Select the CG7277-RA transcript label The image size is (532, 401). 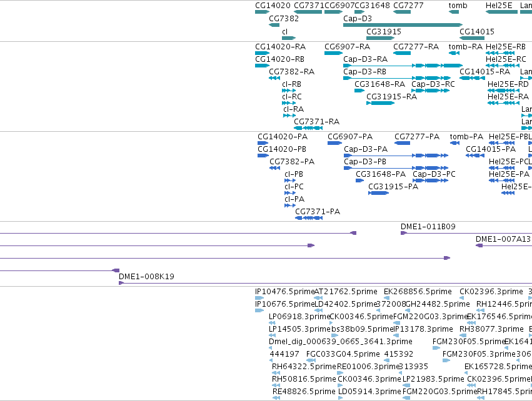click(x=416, y=46)
